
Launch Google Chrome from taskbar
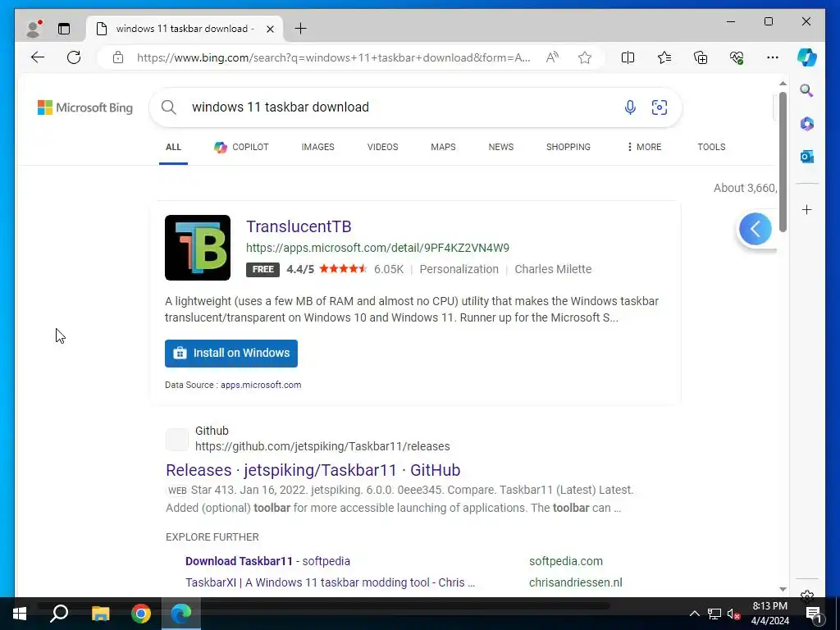[141, 614]
